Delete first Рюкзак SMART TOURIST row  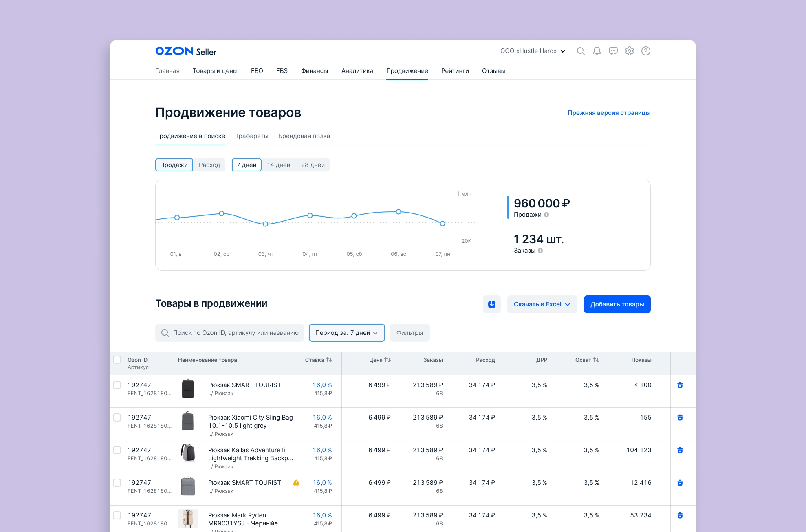(680, 385)
